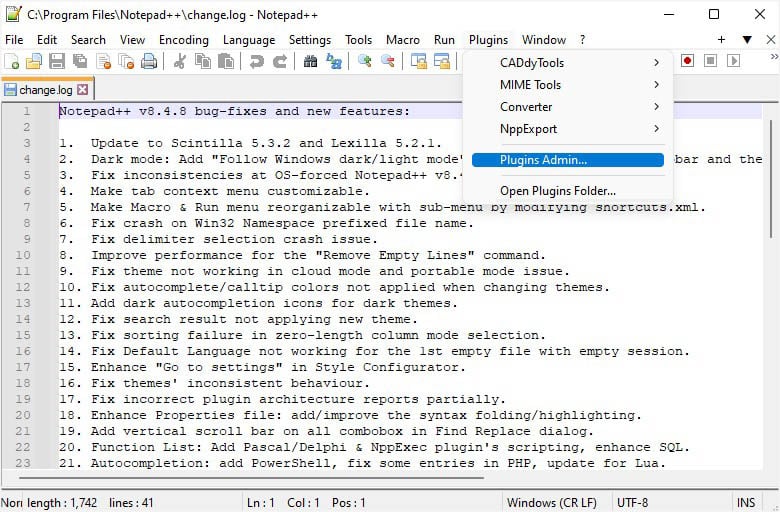Screen dimensions: 780x512
Task: Open the Edit menu
Action: coord(47,40)
